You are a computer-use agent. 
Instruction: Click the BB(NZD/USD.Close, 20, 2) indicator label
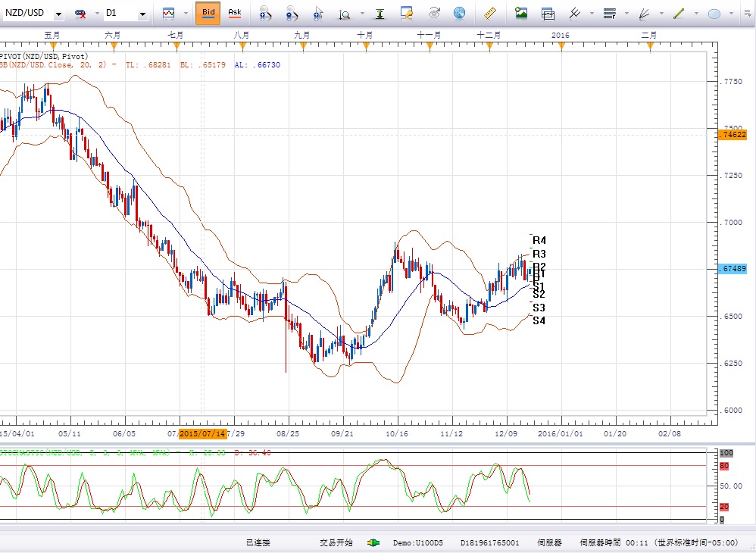click(x=57, y=65)
